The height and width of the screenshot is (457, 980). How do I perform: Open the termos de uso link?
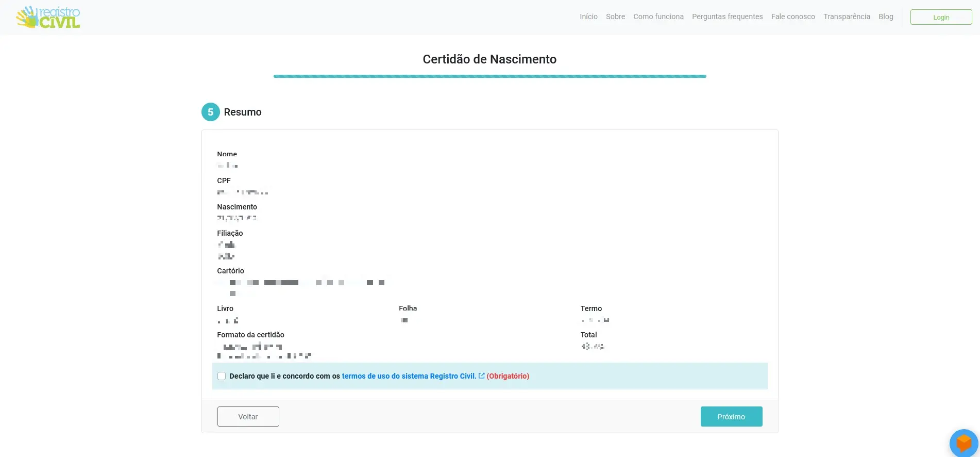409,376
